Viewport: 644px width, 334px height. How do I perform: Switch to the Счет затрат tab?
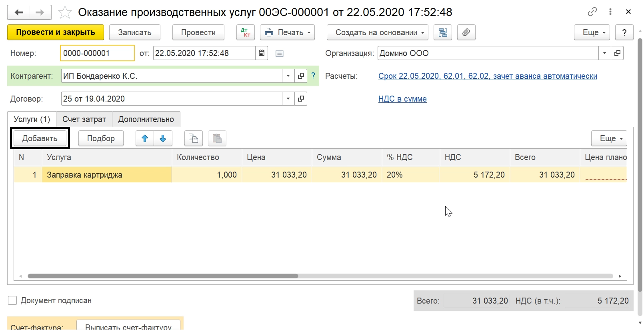pyautogui.click(x=84, y=119)
